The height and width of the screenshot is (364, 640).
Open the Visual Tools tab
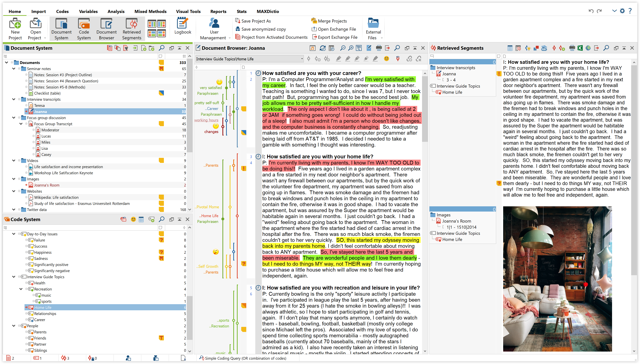(188, 11)
